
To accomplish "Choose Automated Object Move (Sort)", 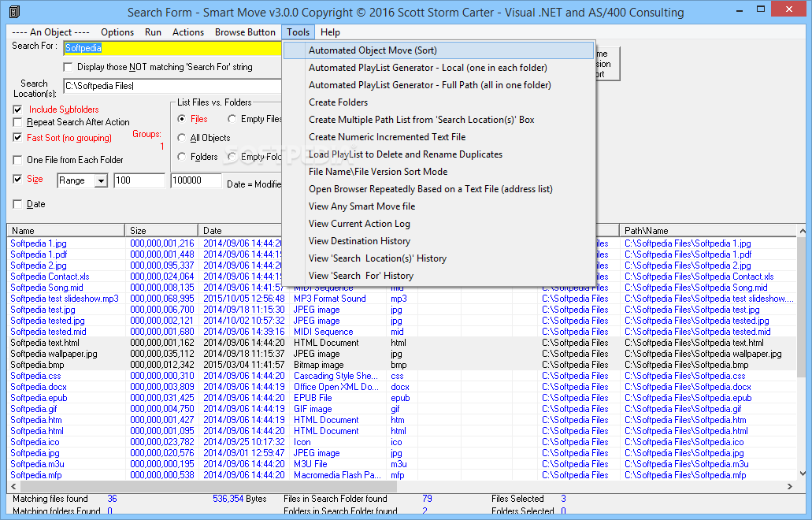I will (x=439, y=50).
